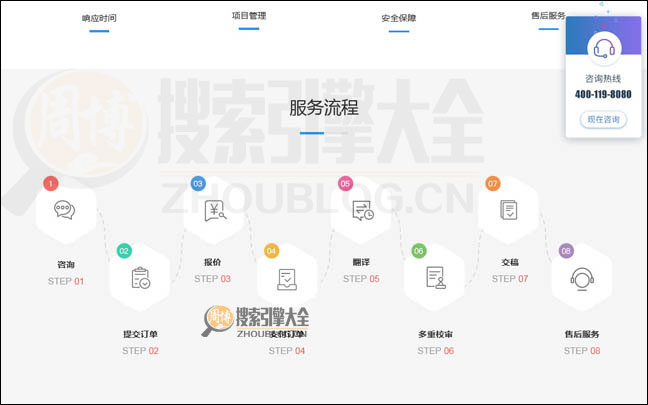Click the red number 1 badge
Screen dimensions: 648x405
pyautogui.click(x=51, y=183)
